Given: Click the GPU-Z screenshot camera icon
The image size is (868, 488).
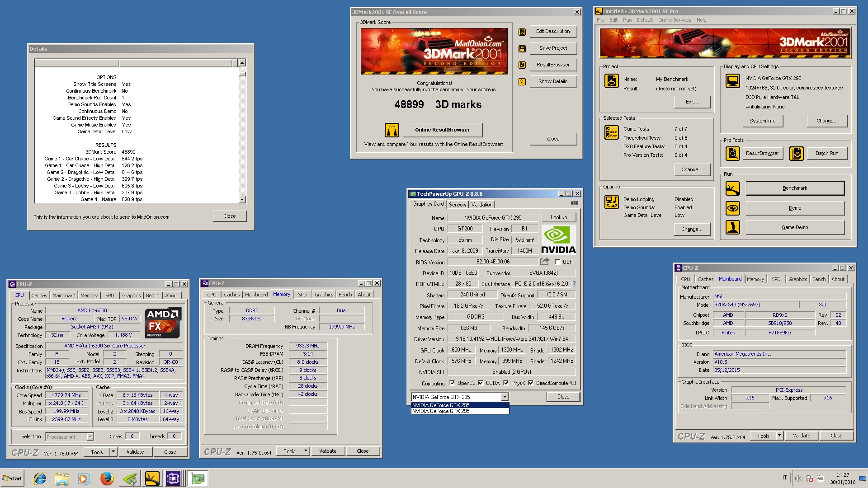Looking at the screenshot, I should tap(575, 203).
